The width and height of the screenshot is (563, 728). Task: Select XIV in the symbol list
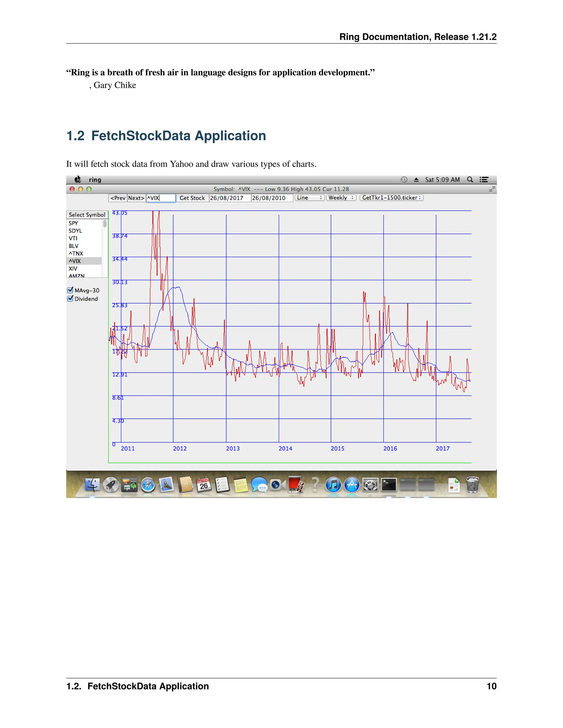pyautogui.click(x=73, y=269)
